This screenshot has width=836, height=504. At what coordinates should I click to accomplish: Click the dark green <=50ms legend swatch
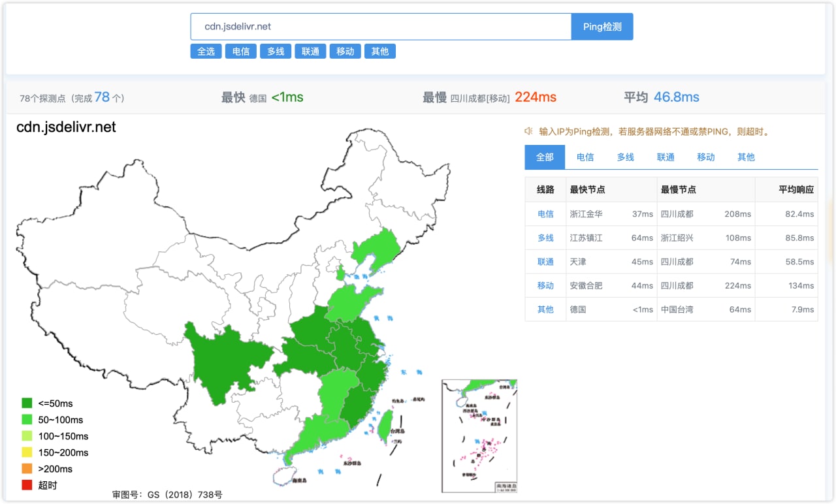[27, 403]
